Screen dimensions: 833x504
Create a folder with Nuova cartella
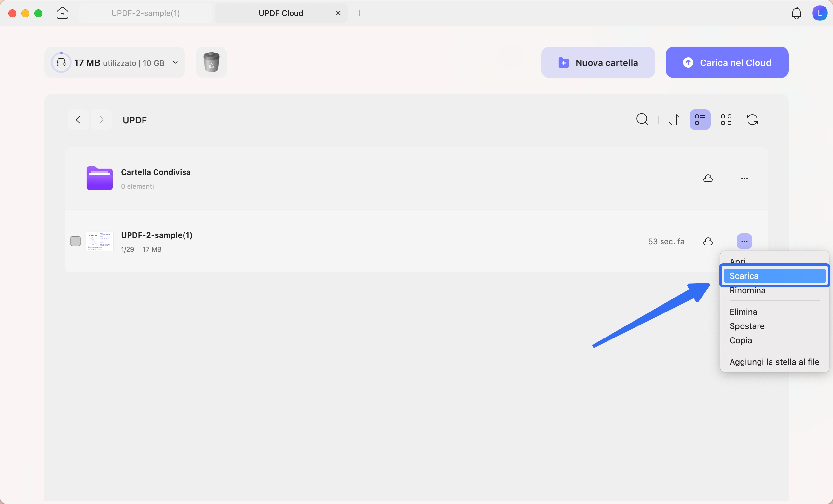click(x=598, y=62)
